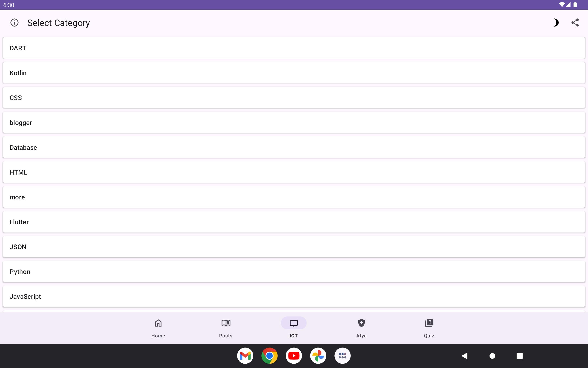This screenshot has width=588, height=368.
Task: Go to the Home tab
Action: (x=158, y=328)
